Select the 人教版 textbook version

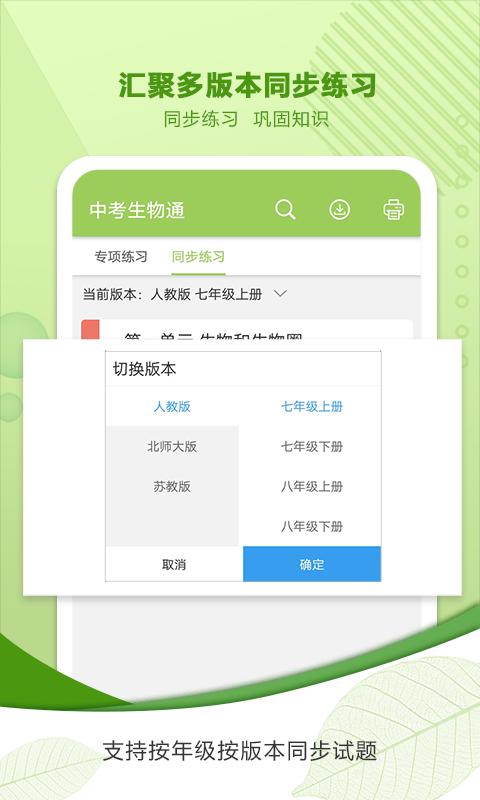click(172, 407)
